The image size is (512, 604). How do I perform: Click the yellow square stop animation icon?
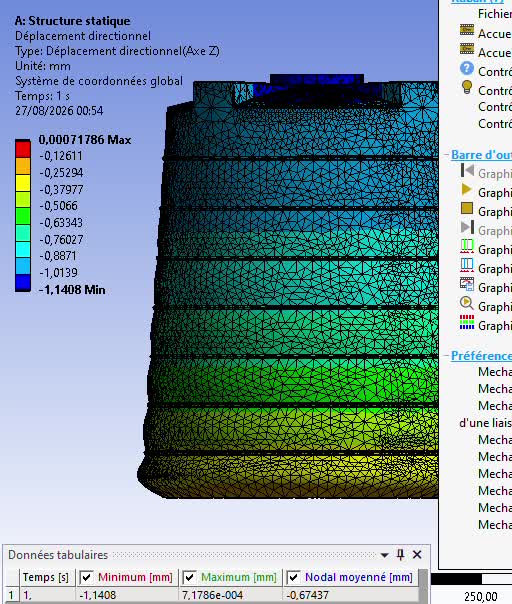point(467,208)
